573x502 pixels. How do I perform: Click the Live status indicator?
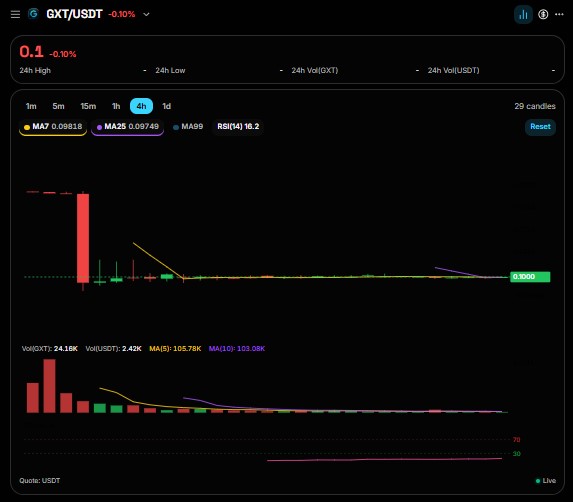(x=546, y=480)
